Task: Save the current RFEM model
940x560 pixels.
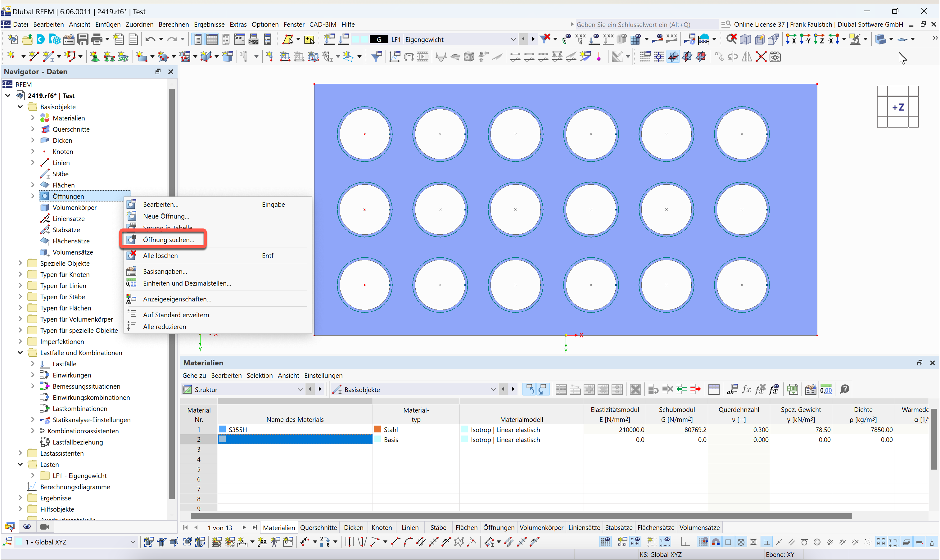Action: tap(83, 39)
